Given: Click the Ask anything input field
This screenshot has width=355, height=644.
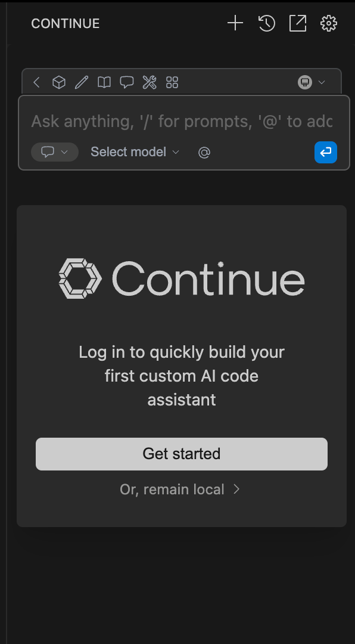Looking at the screenshot, I should pyautogui.click(x=179, y=121).
